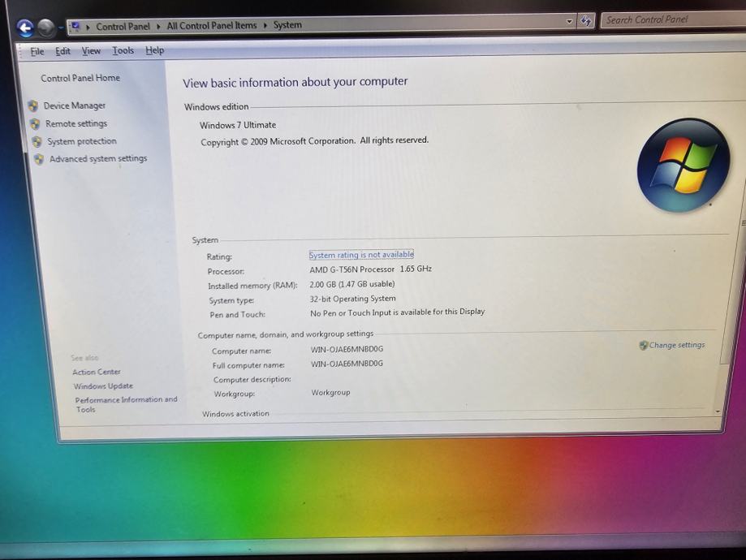Click the Forward navigation arrow
Screen dimensions: 746x560
46,28
